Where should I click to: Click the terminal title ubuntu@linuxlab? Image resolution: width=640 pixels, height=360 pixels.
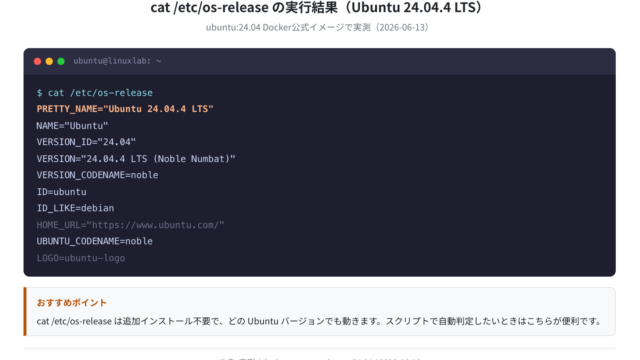(x=117, y=61)
